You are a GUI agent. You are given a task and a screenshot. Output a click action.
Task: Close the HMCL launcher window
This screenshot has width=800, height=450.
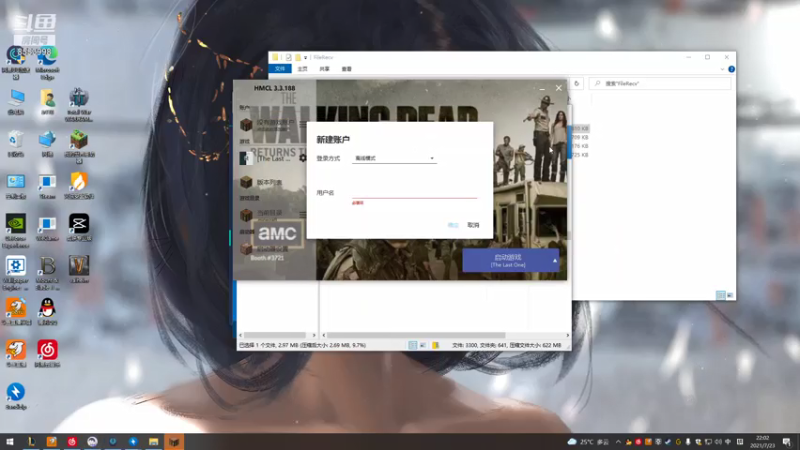tap(559, 88)
